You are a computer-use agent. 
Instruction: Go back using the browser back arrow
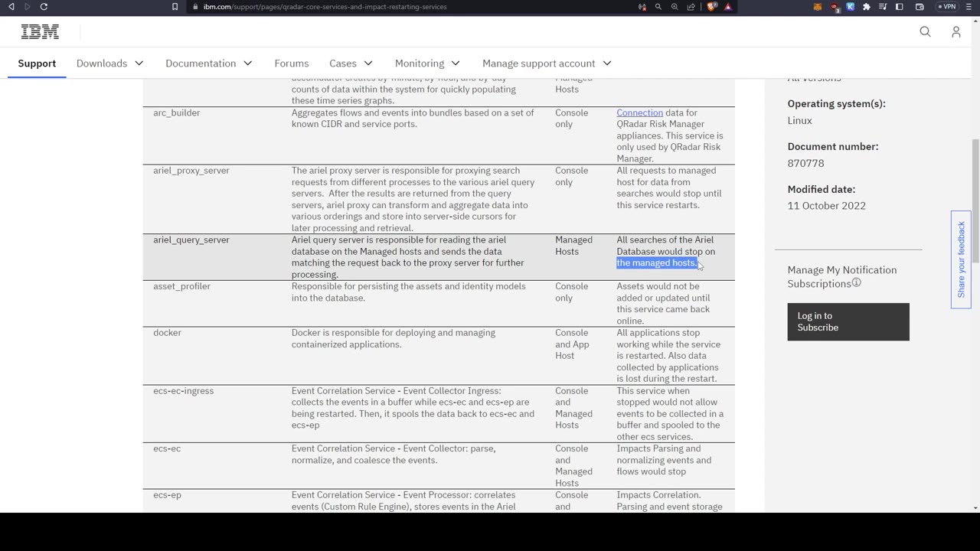(x=11, y=7)
